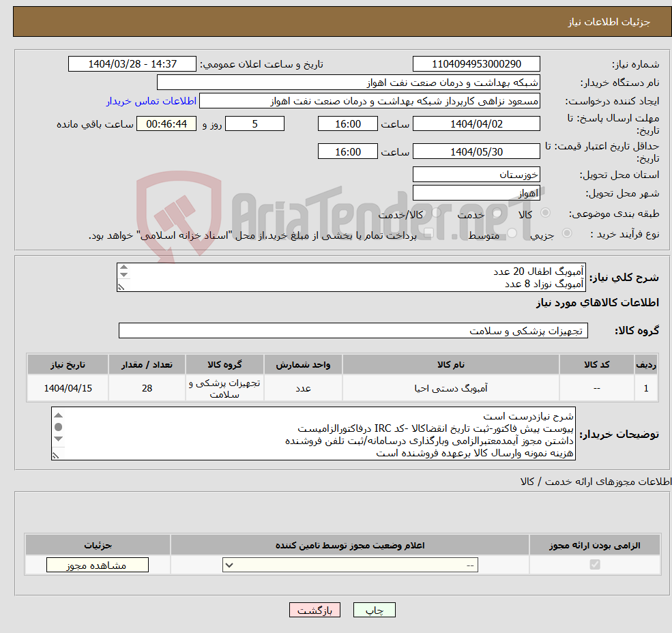Click the response deadline date 1404/04/02
This screenshot has width=672, height=633.
476,124
